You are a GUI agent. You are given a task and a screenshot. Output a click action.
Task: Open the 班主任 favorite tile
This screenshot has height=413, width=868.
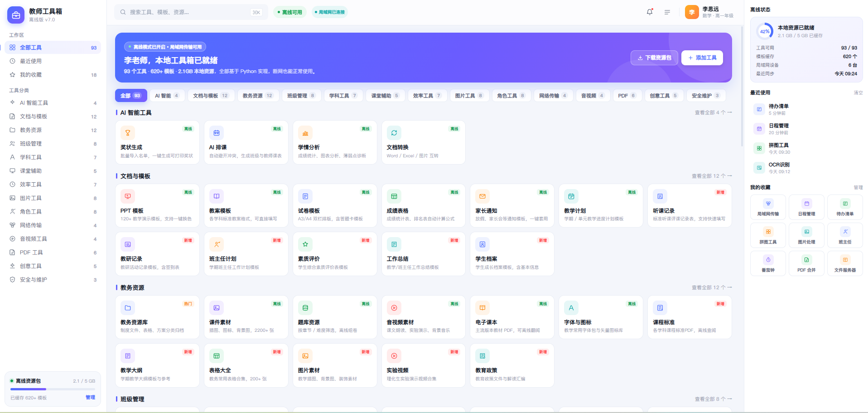(x=845, y=235)
